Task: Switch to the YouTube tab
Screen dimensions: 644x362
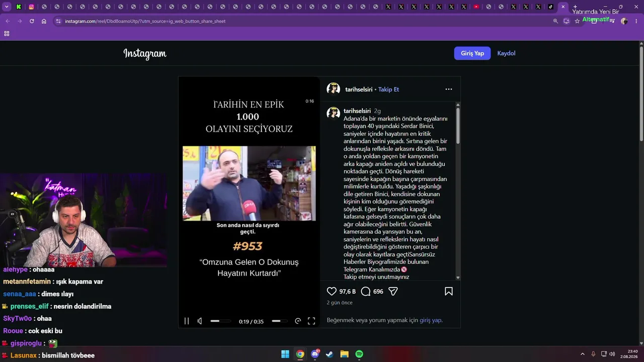Action: coord(476,7)
